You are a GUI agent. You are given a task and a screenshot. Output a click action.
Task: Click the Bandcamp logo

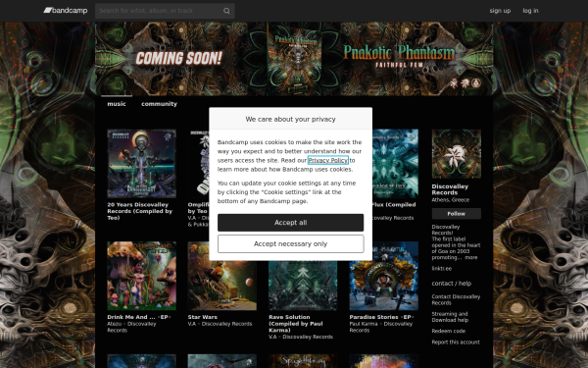coord(66,11)
